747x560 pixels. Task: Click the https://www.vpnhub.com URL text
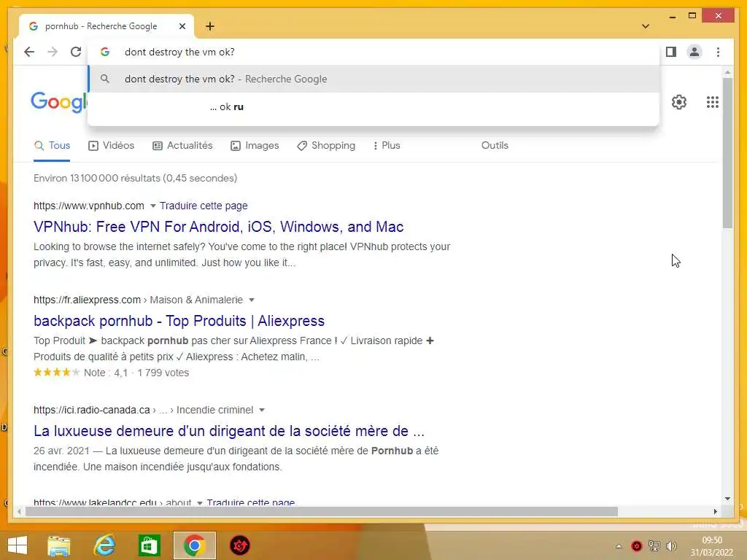click(x=88, y=206)
